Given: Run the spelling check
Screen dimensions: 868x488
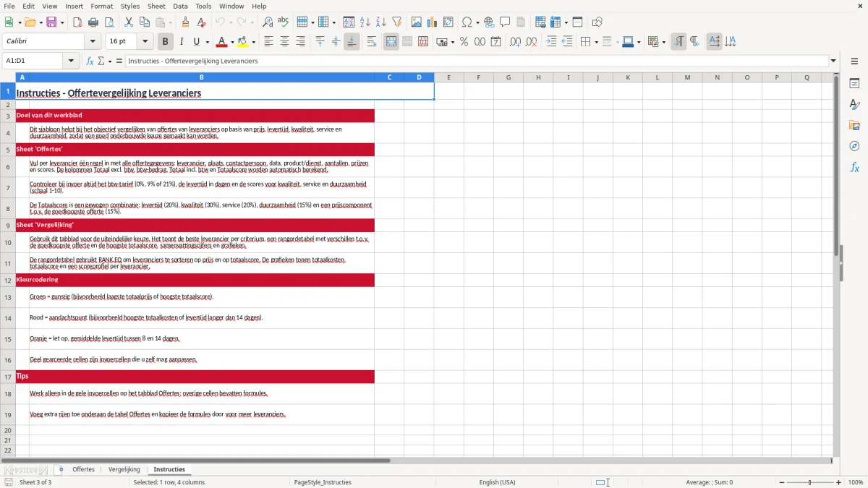Looking at the screenshot, I should (x=284, y=22).
